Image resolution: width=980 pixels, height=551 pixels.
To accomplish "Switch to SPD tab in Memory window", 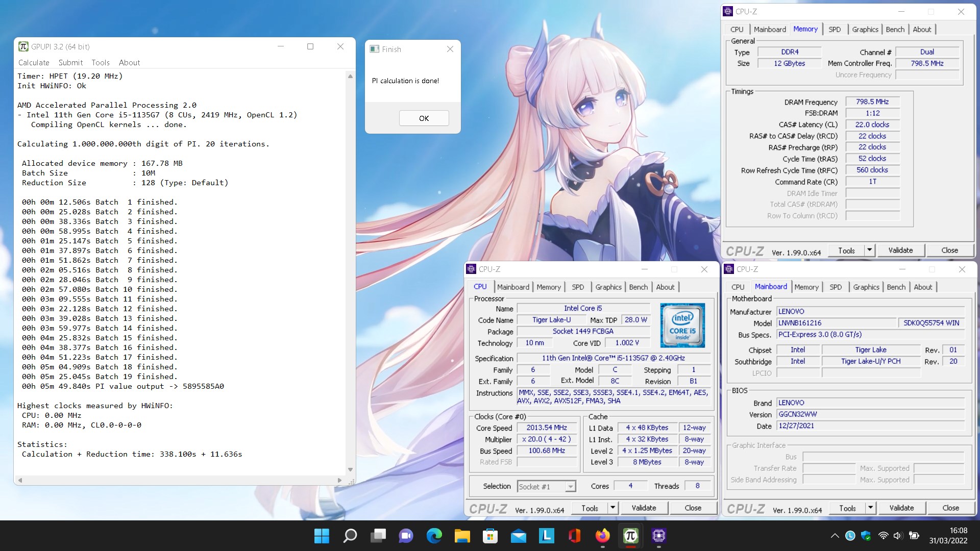I will 835,30.
